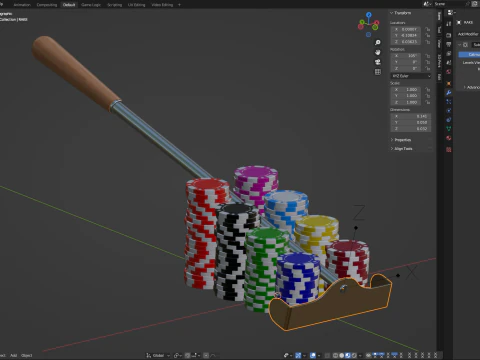
Task: Click the scene selector icon in header
Action: coord(427,4)
